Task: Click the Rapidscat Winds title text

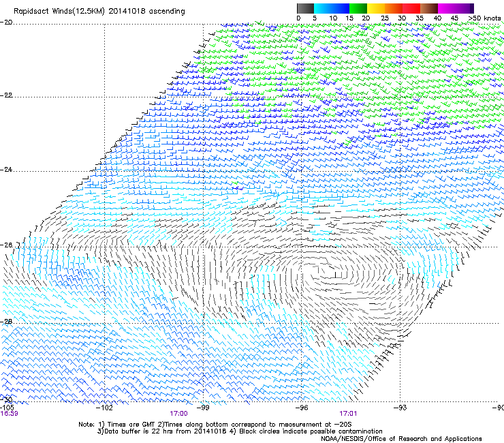Action: (99, 12)
